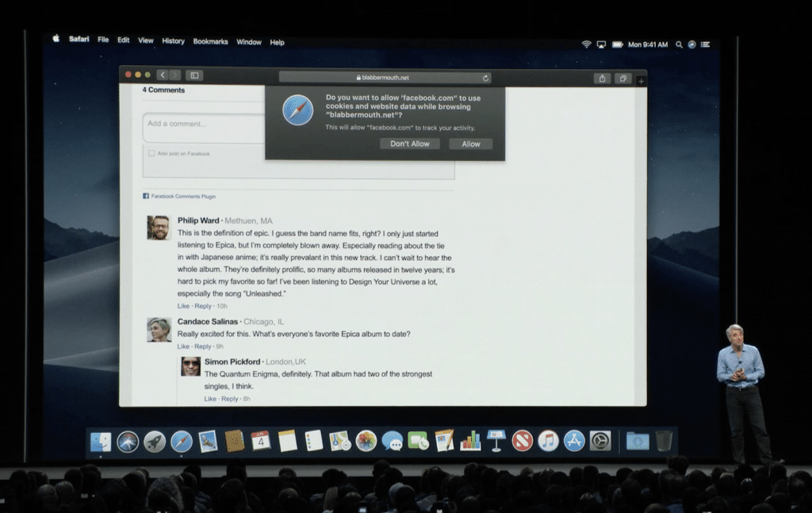
Task: Click the Add a comment field
Action: pyautogui.click(x=204, y=128)
